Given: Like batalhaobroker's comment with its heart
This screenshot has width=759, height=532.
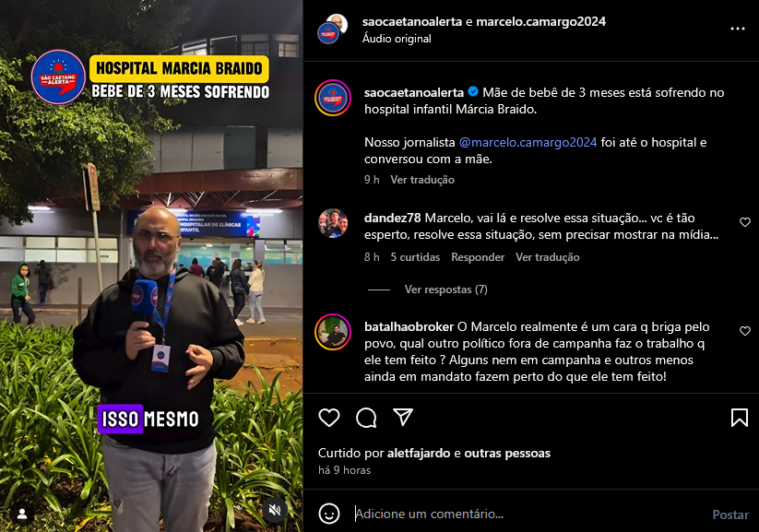Looking at the screenshot, I should (x=745, y=331).
